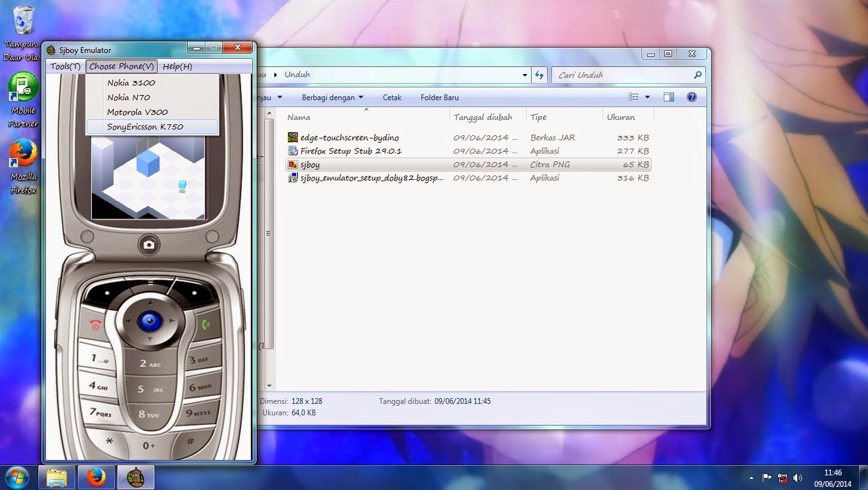
Task: Create a folder with Folder Baru
Action: tap(440, 98)
